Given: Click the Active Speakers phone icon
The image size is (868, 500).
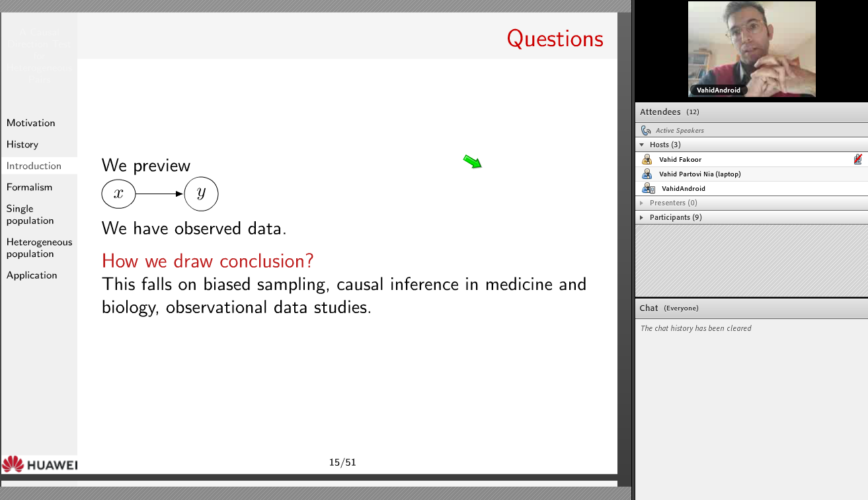Looking at the screenshot, I should point(646,131).
